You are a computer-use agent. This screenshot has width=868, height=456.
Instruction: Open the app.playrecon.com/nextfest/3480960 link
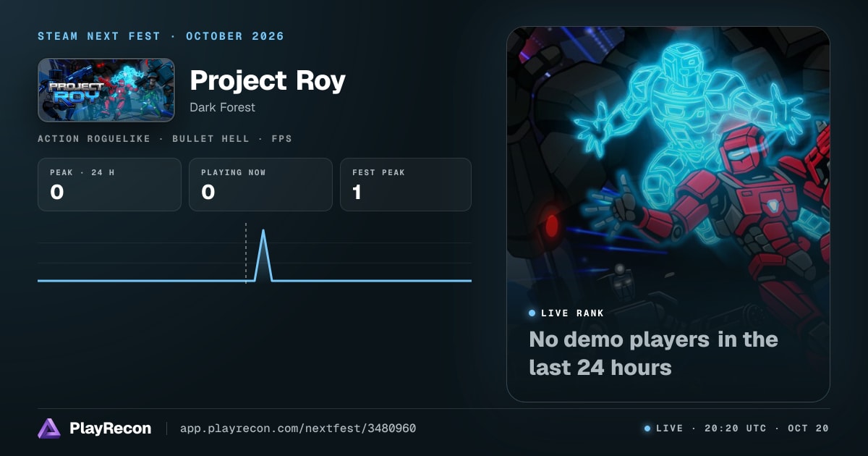pos(298,428)
